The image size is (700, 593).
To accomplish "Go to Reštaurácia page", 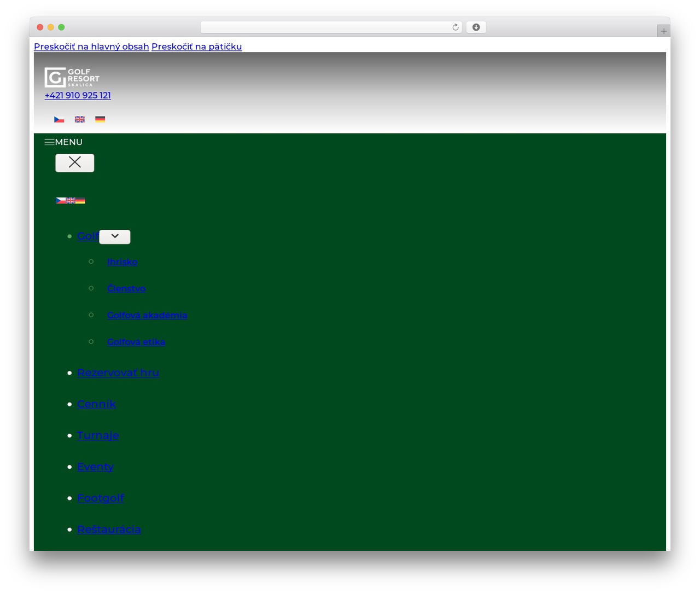I will point(109,530).
